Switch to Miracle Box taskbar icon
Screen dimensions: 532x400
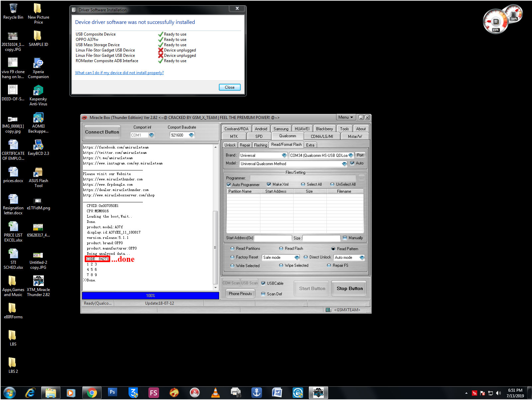(x=318, y=393)
